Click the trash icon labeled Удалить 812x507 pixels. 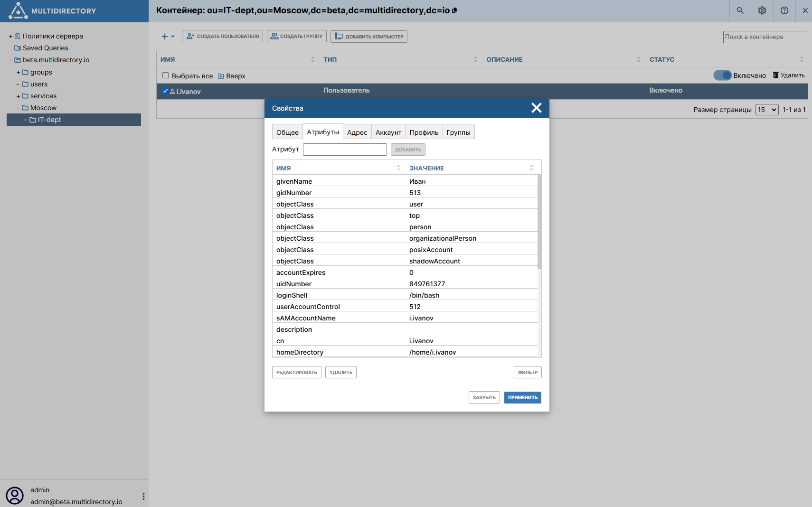coord(775,75)
